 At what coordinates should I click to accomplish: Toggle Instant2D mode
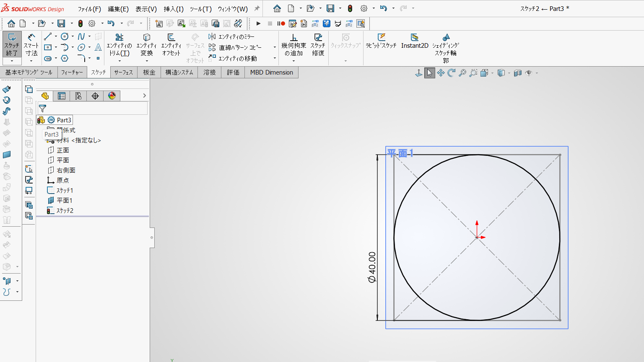(415, 41)
